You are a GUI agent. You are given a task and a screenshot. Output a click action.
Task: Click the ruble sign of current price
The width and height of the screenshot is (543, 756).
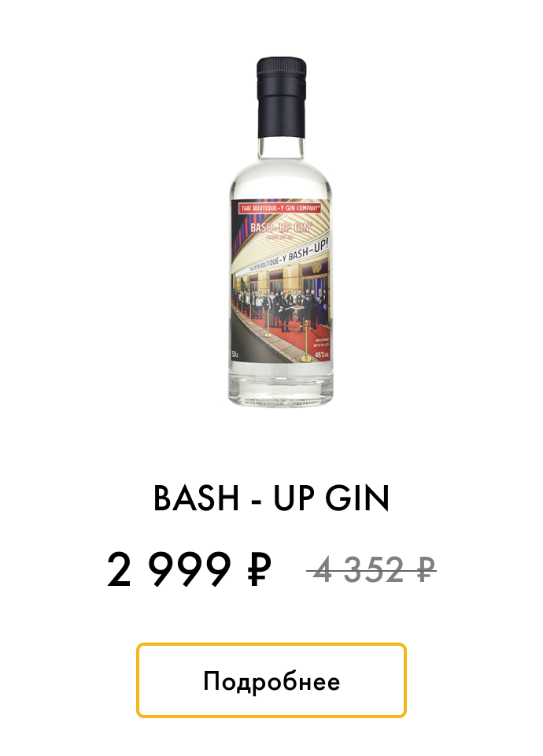click(259, 569)
